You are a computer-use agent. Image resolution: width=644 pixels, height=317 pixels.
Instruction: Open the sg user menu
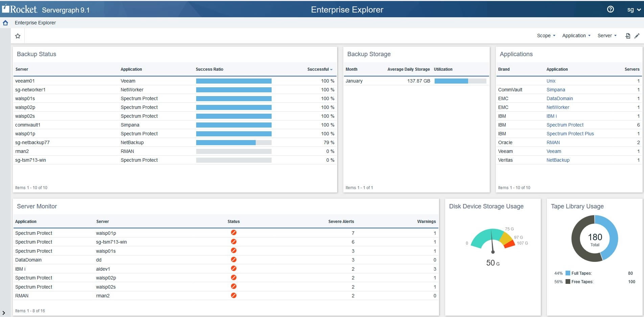634,9
